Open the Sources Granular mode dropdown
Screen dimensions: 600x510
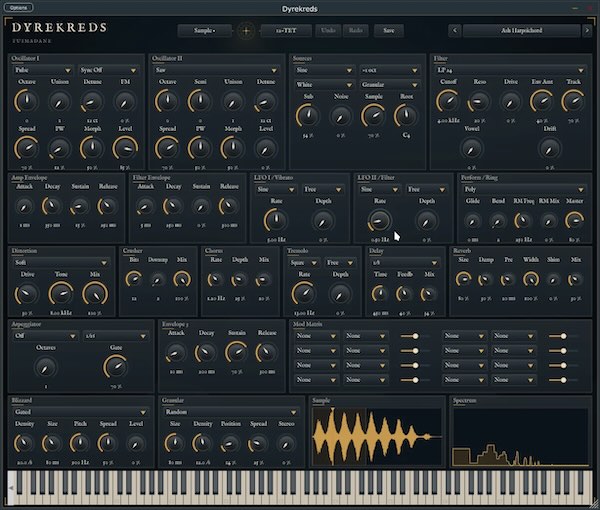(389, 85)
